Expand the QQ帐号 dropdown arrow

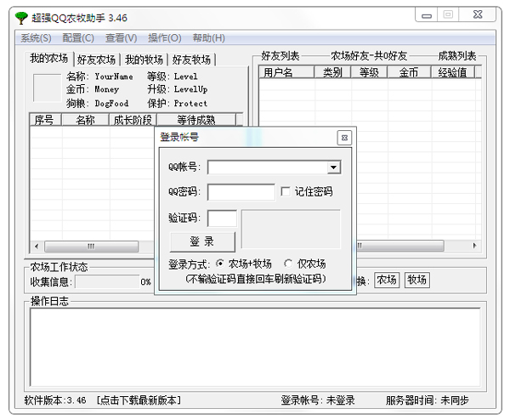click(x=333, y=167)
